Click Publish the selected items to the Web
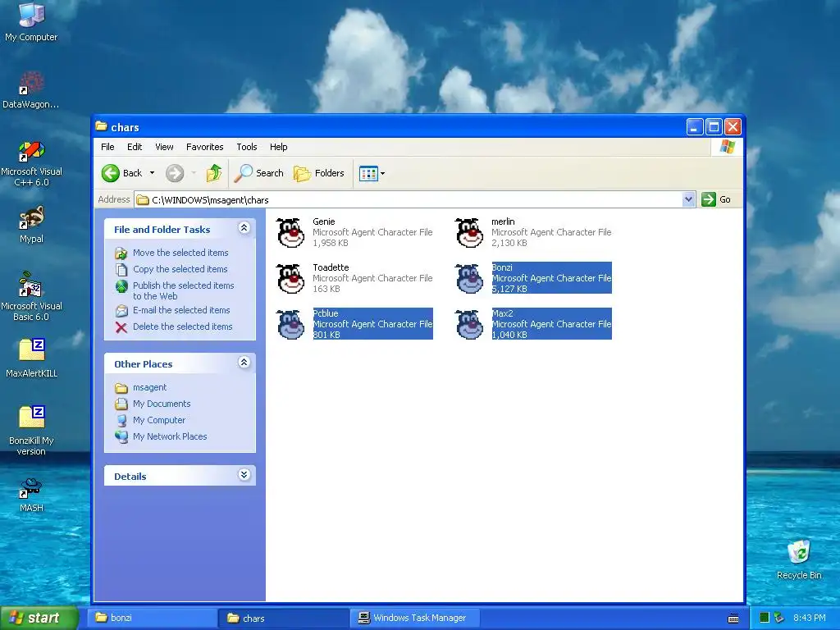 [183, 291]
